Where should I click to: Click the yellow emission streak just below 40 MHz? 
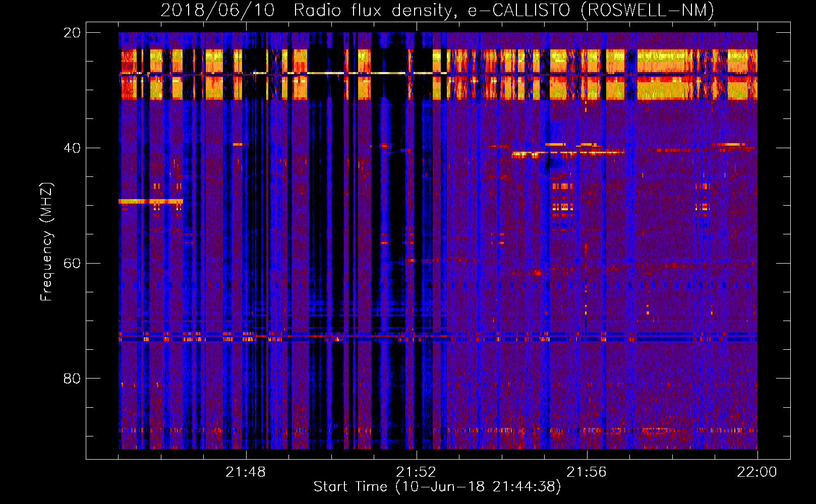coord(567,153)
